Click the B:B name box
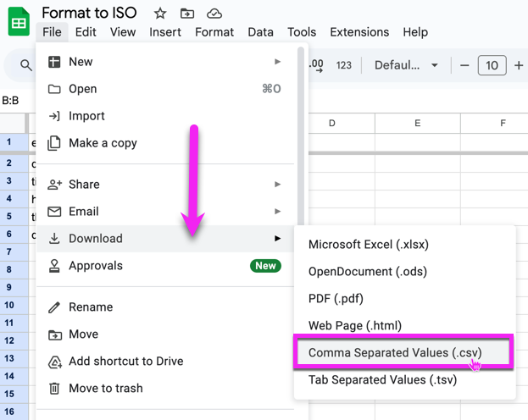The image size is (528, 420). point(10,100)
